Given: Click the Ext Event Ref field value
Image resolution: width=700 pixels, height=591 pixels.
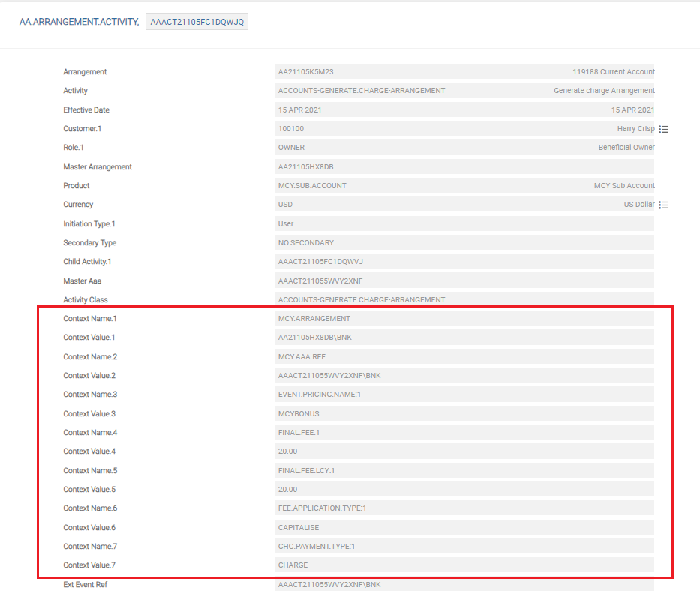Looking at the screenshot, I should (329, 585).
